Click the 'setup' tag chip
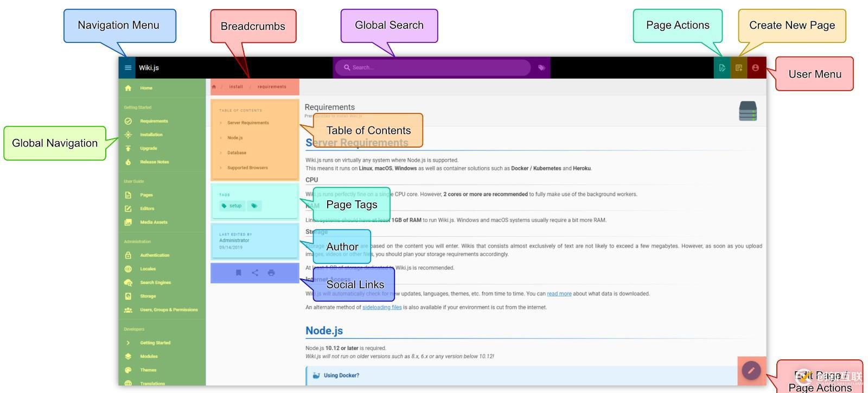868x393 pixels. pos(232,206)
